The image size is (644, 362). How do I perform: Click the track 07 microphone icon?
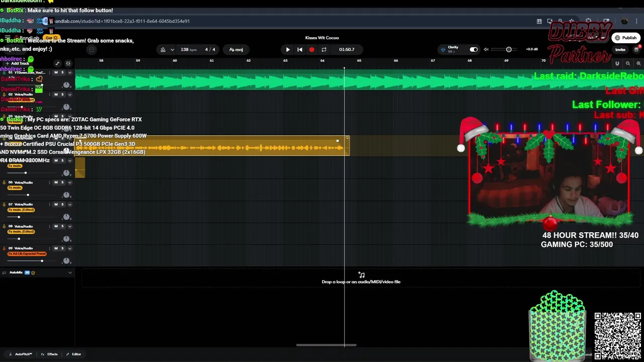point(4,205)
